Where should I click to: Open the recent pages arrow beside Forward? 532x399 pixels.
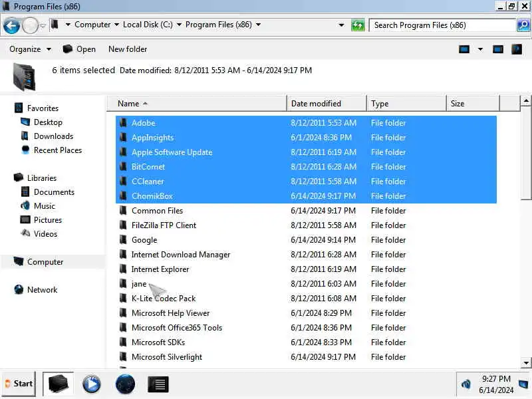43,25
